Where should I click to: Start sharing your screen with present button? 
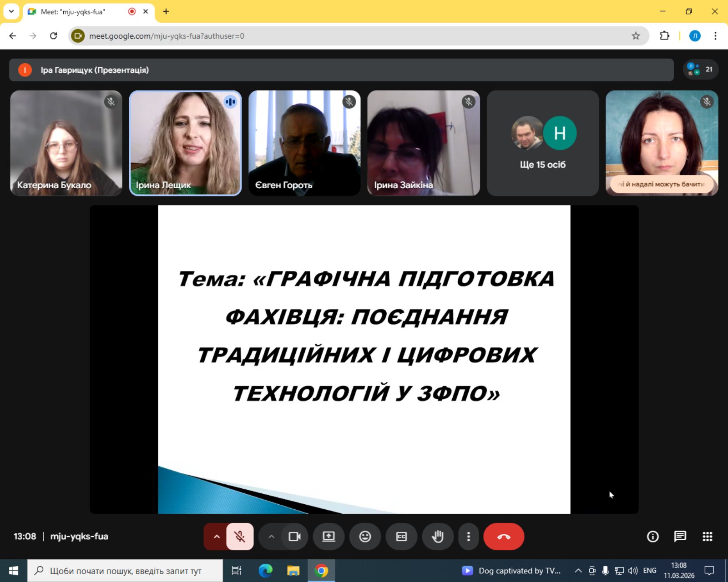pyautogui.click(x=329, y=537)
